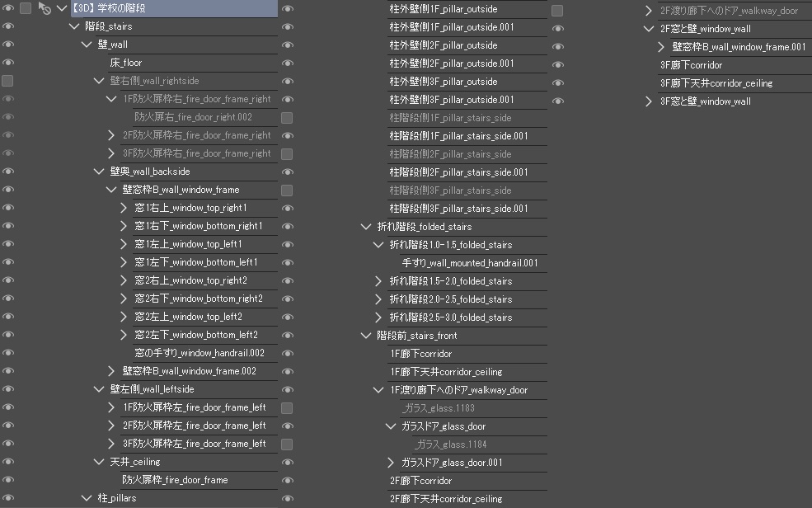Hide the 床_floor object
This screenshot has width=812, height=508.
point(7,62)
